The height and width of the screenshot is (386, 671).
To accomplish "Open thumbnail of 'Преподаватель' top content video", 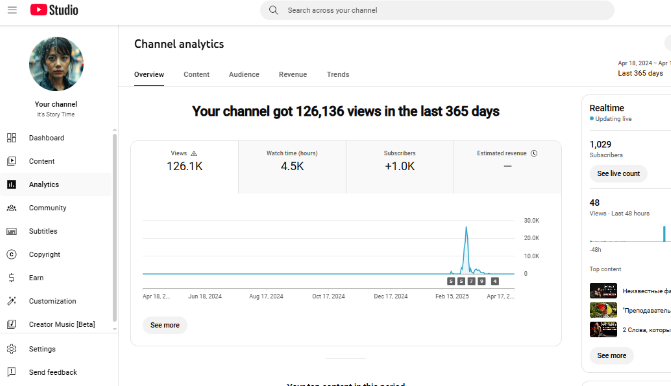I will click(x=603, y=310).
